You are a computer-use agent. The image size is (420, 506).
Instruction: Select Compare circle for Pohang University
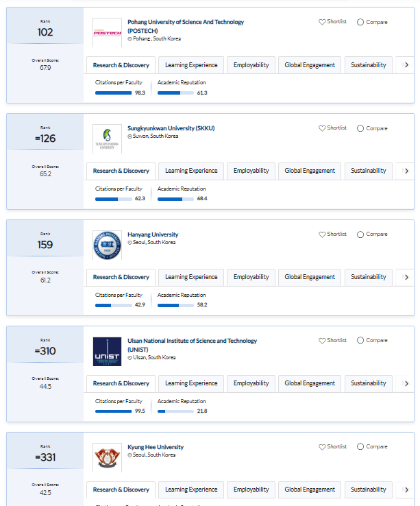[361, 22]
